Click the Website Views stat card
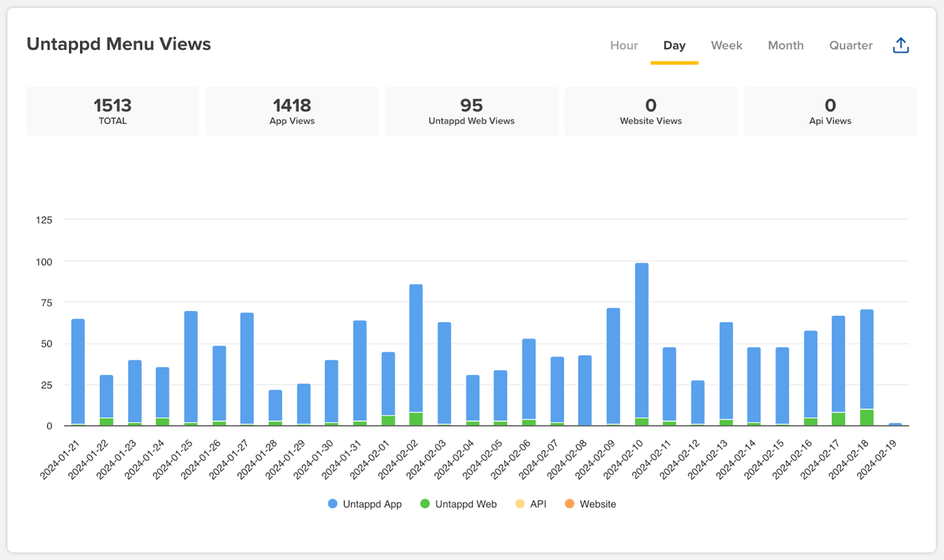Viewport: 944px width, 560px height. pyautogui.click(x=651, y=111)
